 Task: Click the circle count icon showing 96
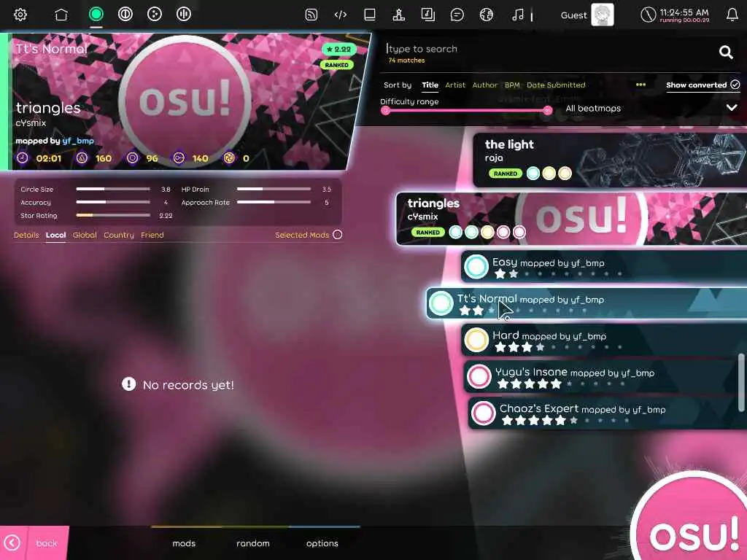coord(133,158)
